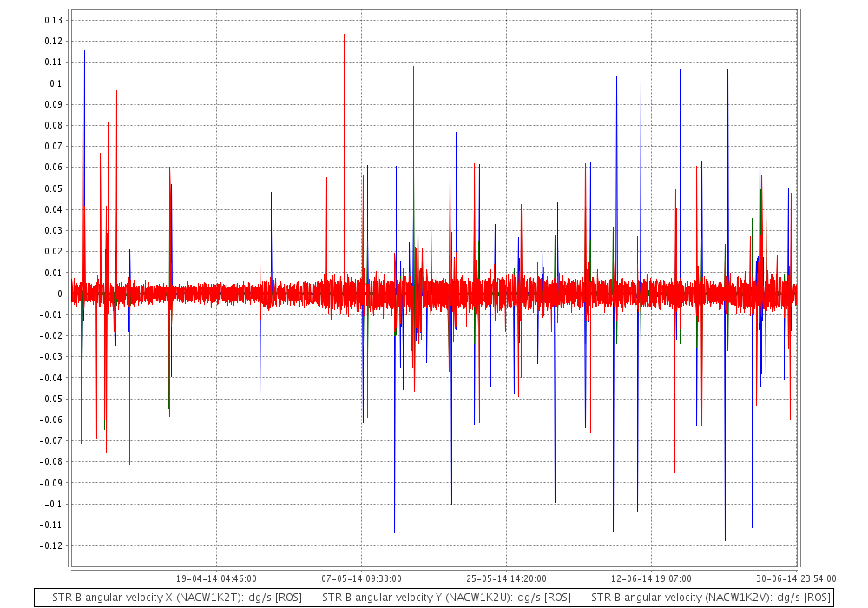Click the 0.1 y-axis tick label
This screenshot has width=868, height=608.
[x=56, y=83]
